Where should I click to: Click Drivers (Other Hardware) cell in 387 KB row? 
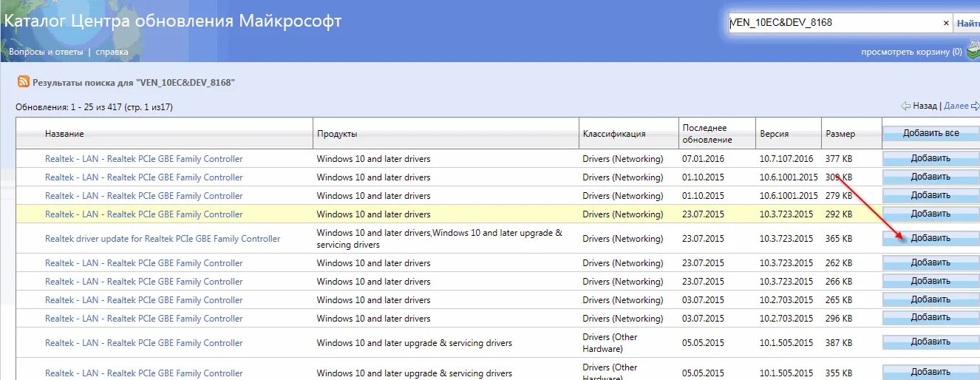point(610,343)
